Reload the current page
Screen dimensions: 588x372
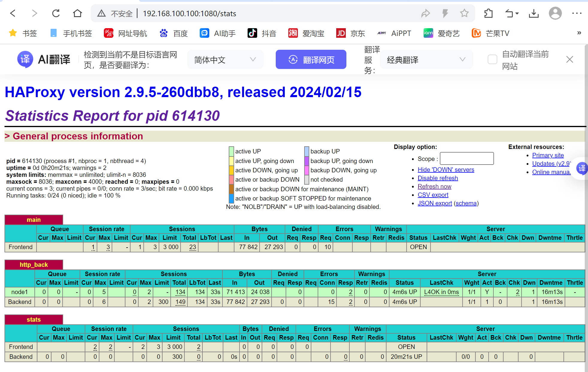[x=56, y=13]
